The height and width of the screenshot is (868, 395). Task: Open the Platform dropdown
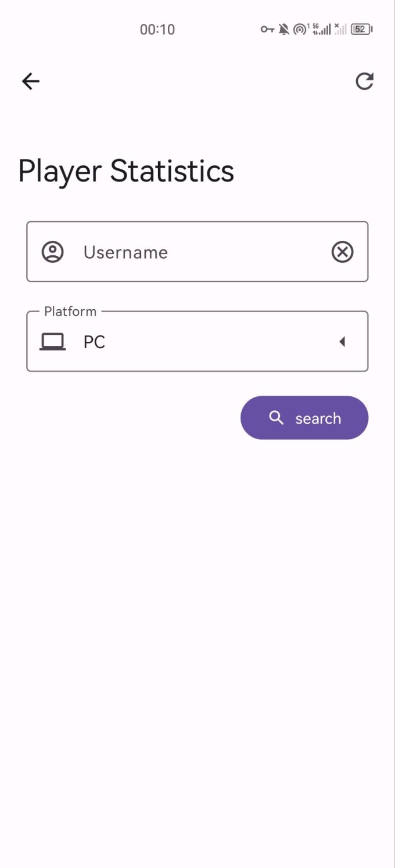click(197, 341)
